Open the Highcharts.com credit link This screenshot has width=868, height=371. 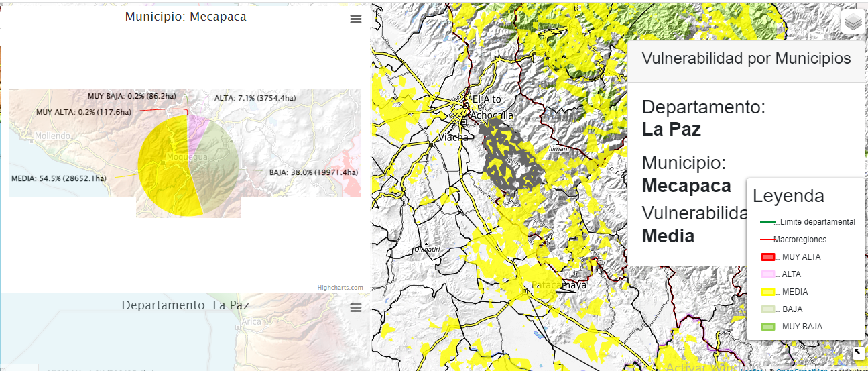[x=340, y=288]
